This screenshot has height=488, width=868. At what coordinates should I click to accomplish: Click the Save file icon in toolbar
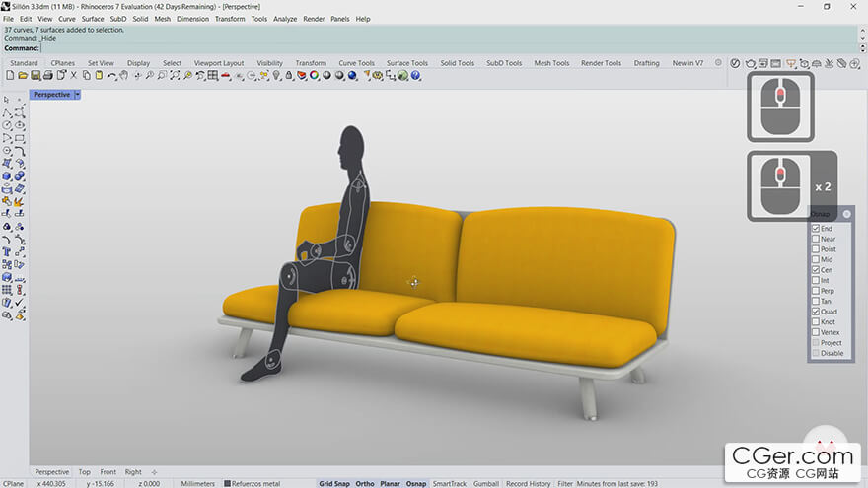click(x=36, y=76)
